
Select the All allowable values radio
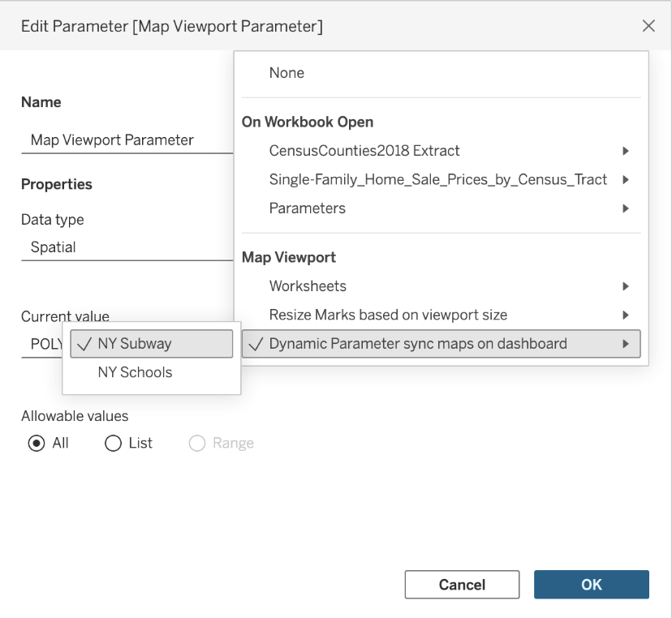[x=37, y=444]
